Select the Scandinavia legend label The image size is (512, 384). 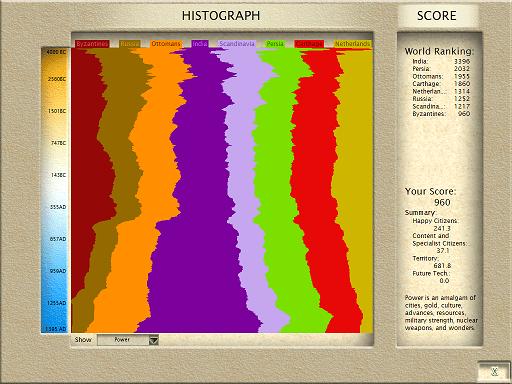pyautogui.click(x=237, y=44)
